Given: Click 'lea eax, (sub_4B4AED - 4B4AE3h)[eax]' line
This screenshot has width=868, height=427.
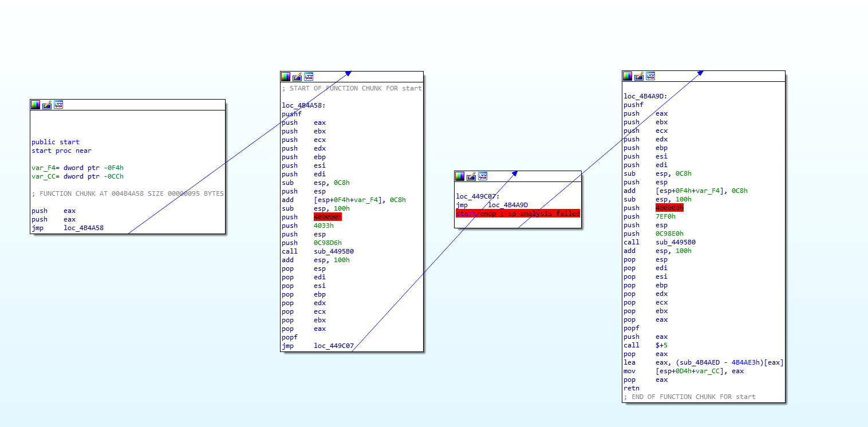Looking at the screenshot, I should click(704, 362).
